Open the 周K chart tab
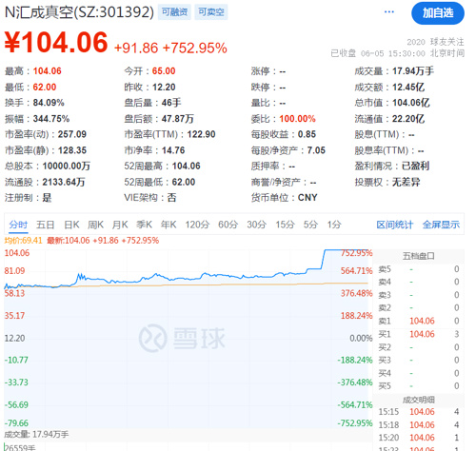476x451 pixels. click(95, 225)
